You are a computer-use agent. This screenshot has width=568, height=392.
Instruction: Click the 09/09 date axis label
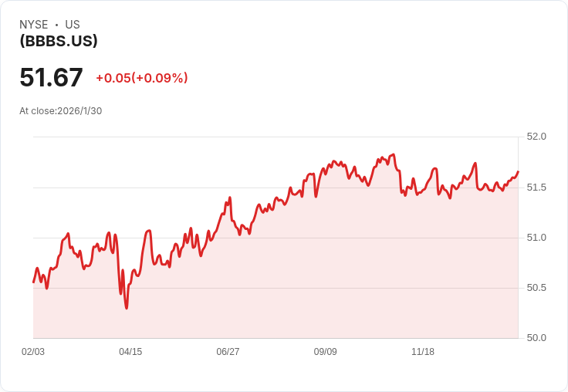(x=326, y=352)
